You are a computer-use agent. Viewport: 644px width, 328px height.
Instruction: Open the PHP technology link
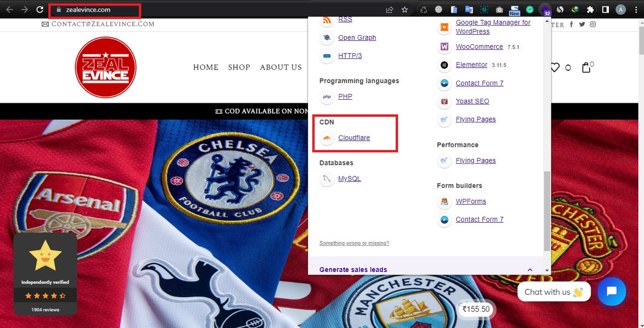(x=345, y=97)
